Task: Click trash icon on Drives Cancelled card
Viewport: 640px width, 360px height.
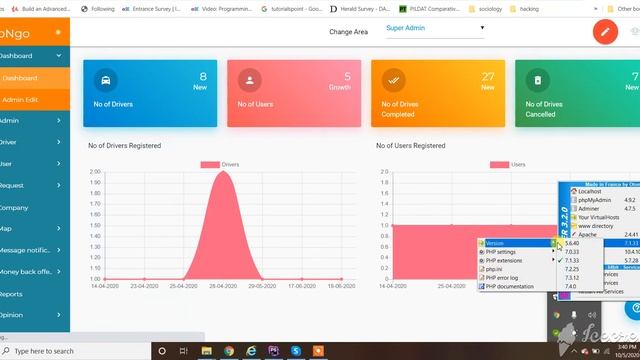Action: 538,80
